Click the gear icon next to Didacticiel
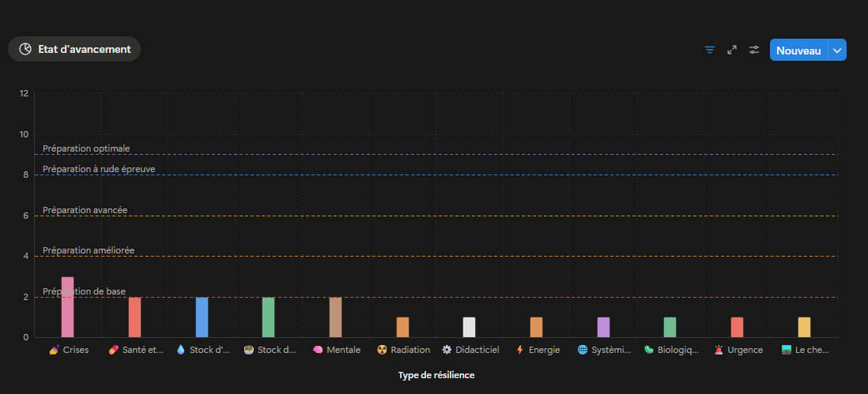The width and height of the screenshot is (868, 394). [x=447, y=350]
